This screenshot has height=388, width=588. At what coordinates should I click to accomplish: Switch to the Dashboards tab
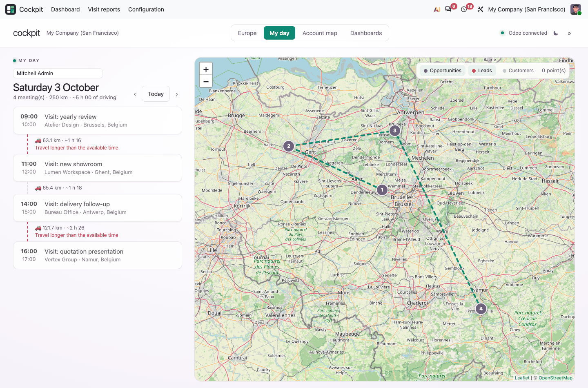point(366,33)
